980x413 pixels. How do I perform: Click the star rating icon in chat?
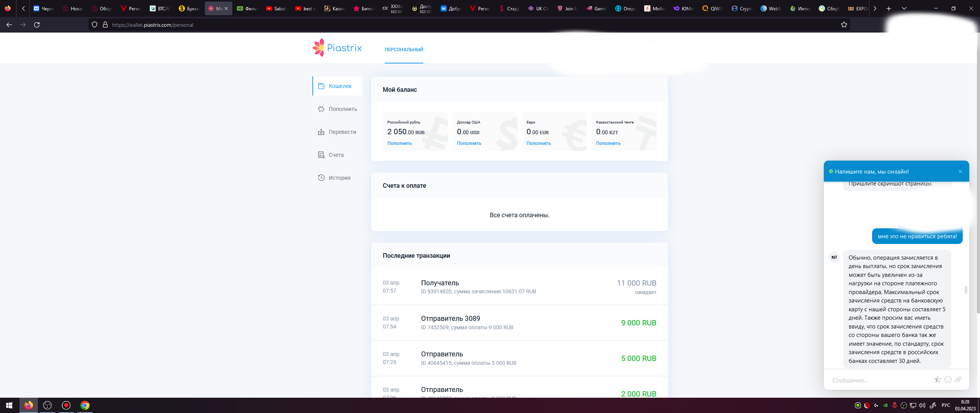[x=937, y=380]
